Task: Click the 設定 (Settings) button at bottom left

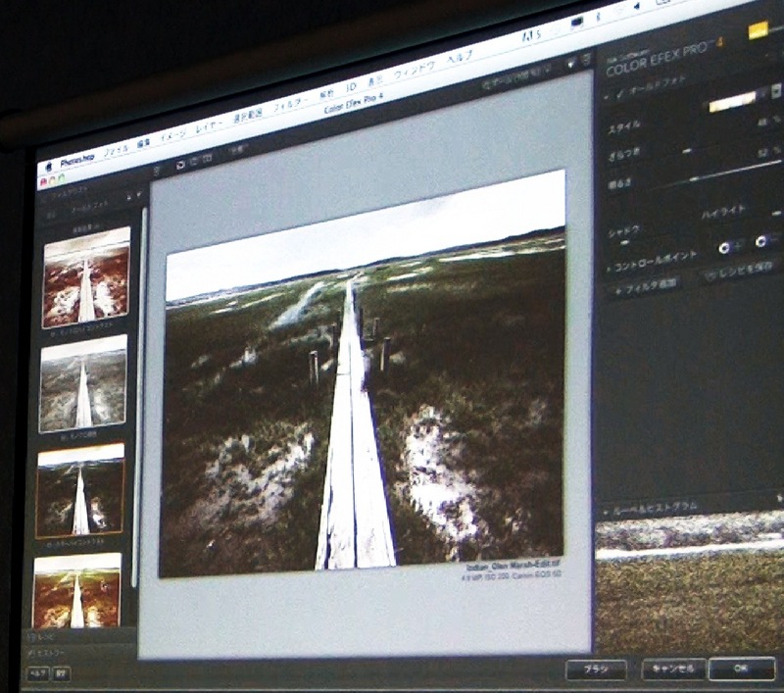Action: [61, 674]
